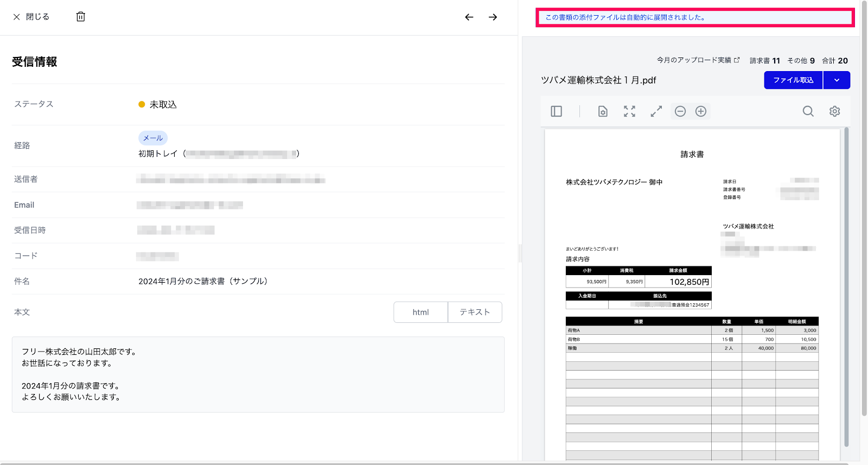868x465 pixels.
Task: Select subject 2024年1月分のご請求書（サンプル）
Action: [x=203, y=281]
